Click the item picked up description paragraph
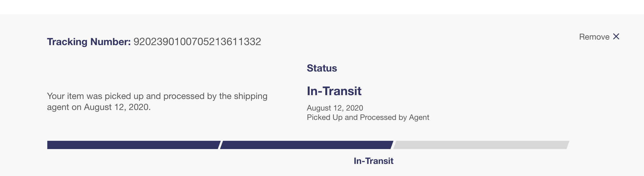The height and width of the screenshot is (176, 644). (x=157, y=101)
